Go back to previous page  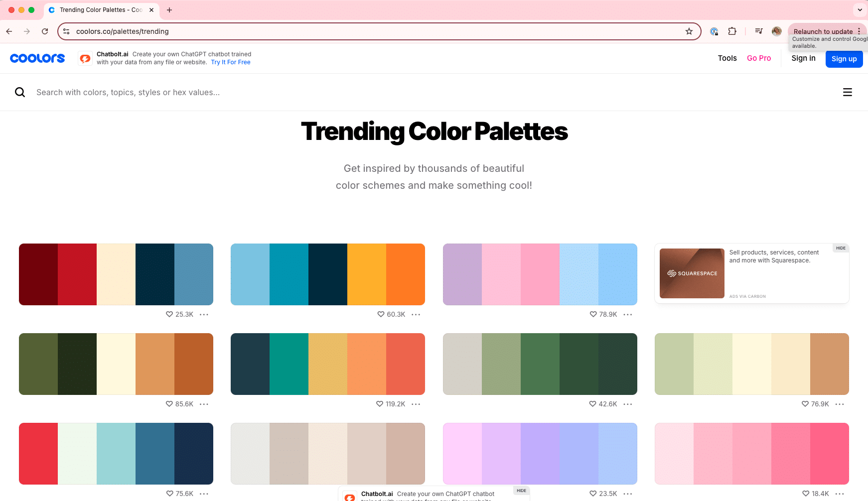9,31
